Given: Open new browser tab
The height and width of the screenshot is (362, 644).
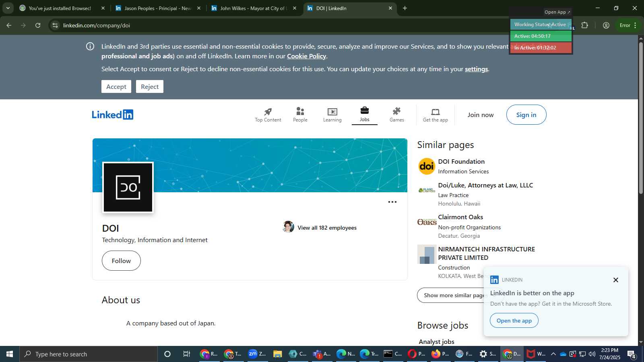Looking at the screenshot, I should [x=405, y=8].
